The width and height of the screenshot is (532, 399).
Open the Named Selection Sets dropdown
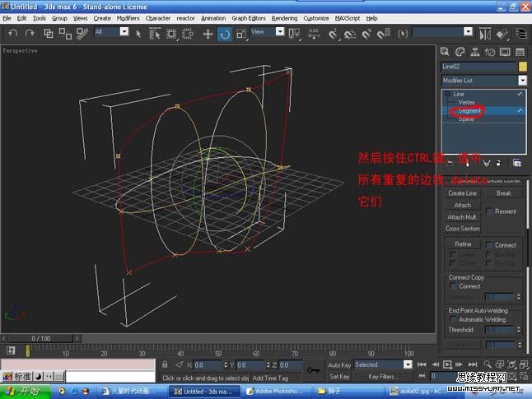469,32
